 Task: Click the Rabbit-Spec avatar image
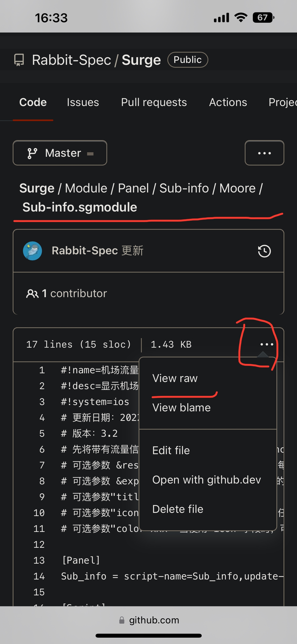(32, 251)
